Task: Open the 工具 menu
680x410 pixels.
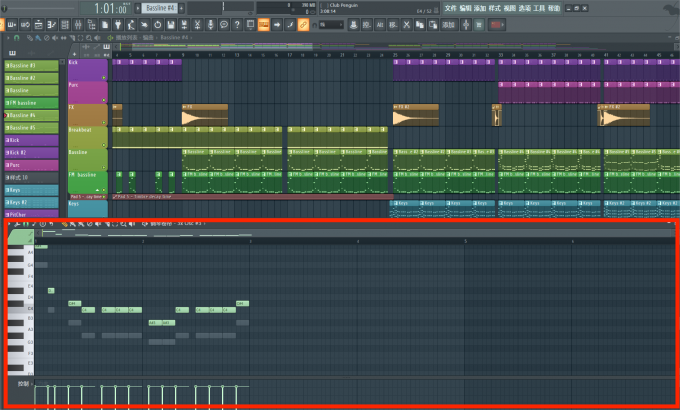Action: tap(539, 8)
